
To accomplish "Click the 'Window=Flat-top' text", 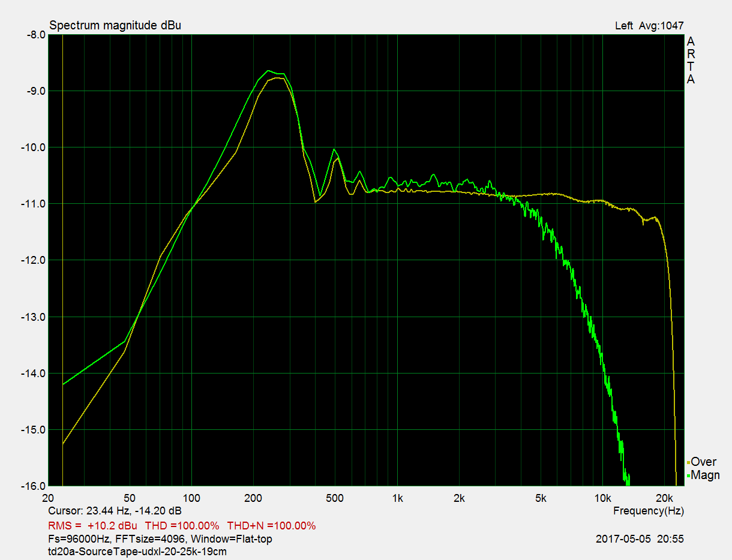I will coord(232,539).
